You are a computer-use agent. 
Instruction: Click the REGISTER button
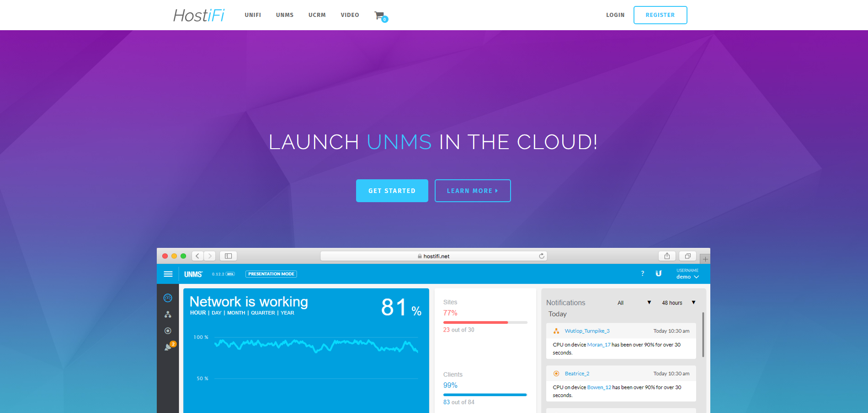(660, 15)
